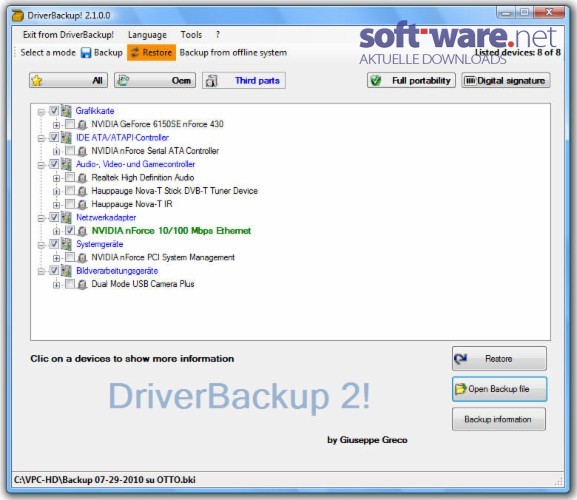577x500 pixels.
Task: Check the Hauppauge Nova-T Stick DVB-T checkbox
Action: [x=70, y=191]
